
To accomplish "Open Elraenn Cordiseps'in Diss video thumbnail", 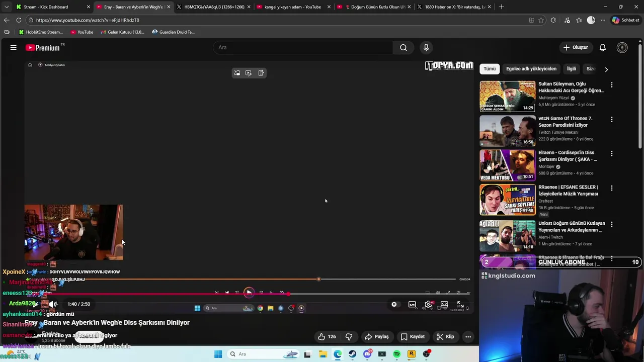I will point(508,165).
